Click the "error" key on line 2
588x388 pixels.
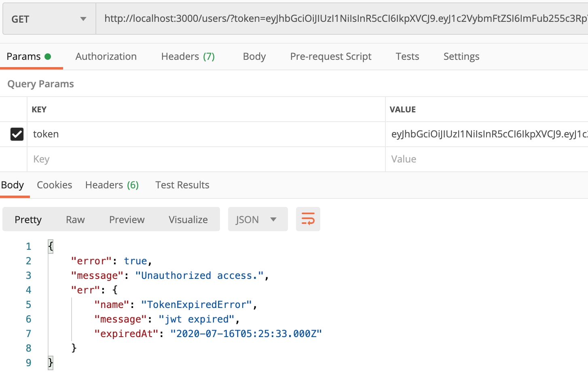(91, 261)
